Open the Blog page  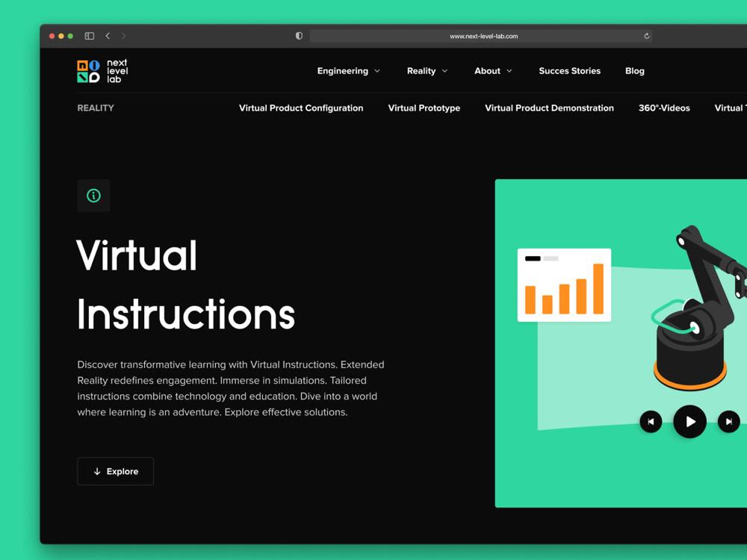(634, 71)
